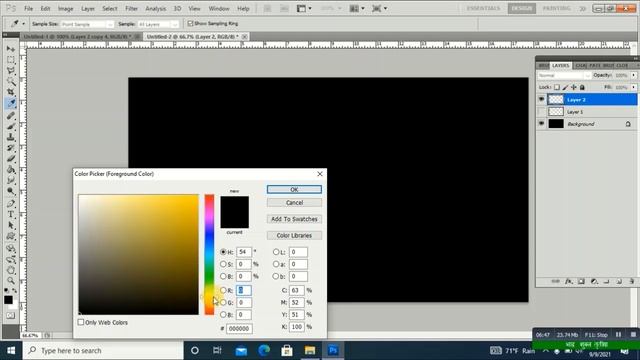The image size is (640, 360).
Task: Select the Eraser tool
Action: [x=11, y=159]
